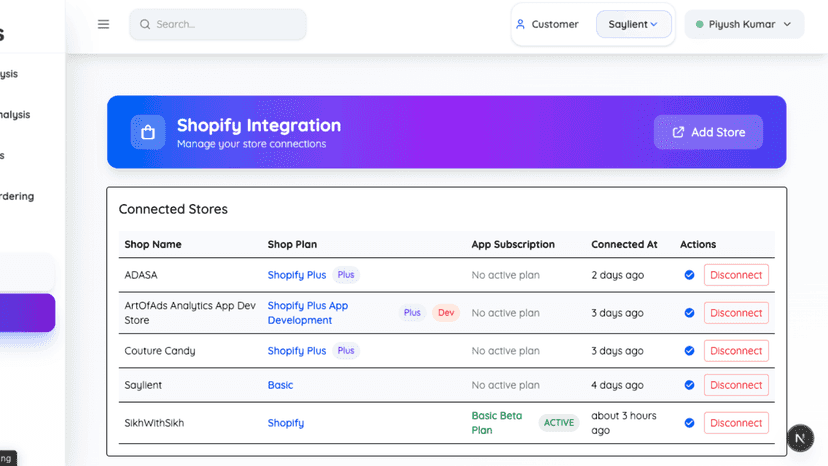
Task: Click '2 days ago' connected time
Action: [617, 275]
